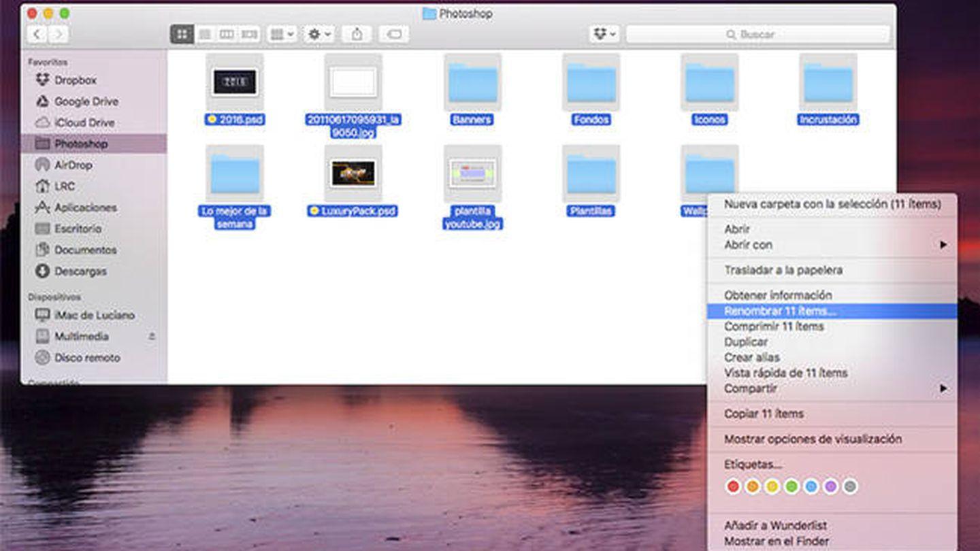The image size is (980, 551).
Task: Go back with the Finder back arrow
Action: (x=37, y=34)
